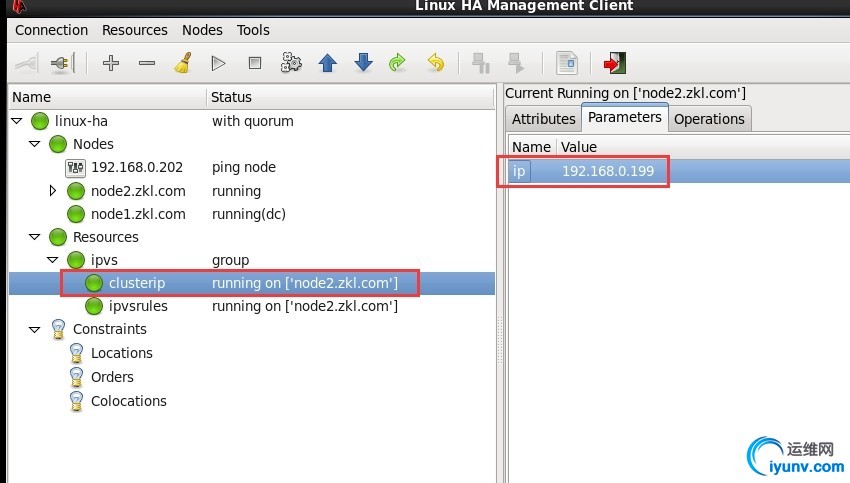
Task: Select the Orders constraint item
Action: coord(112,377)
